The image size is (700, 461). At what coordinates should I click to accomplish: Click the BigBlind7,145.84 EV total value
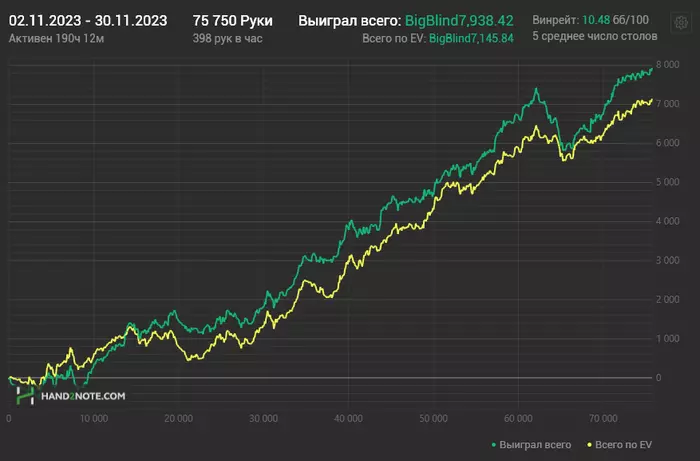click(x=471, y=38)
